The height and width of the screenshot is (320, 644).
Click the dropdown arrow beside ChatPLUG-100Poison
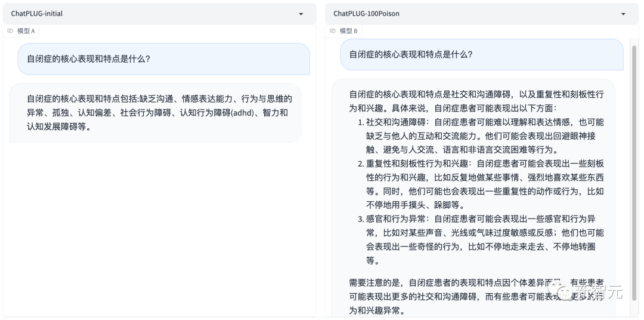[624, 14]
